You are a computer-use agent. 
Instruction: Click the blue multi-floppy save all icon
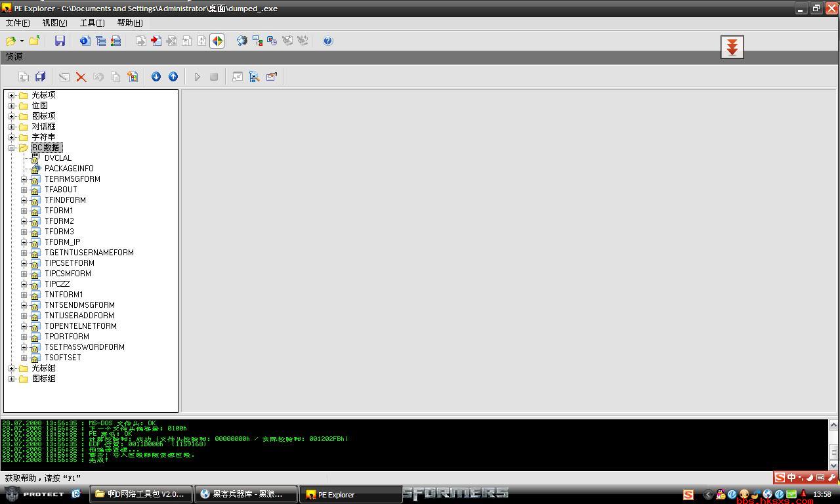[40, 77]
